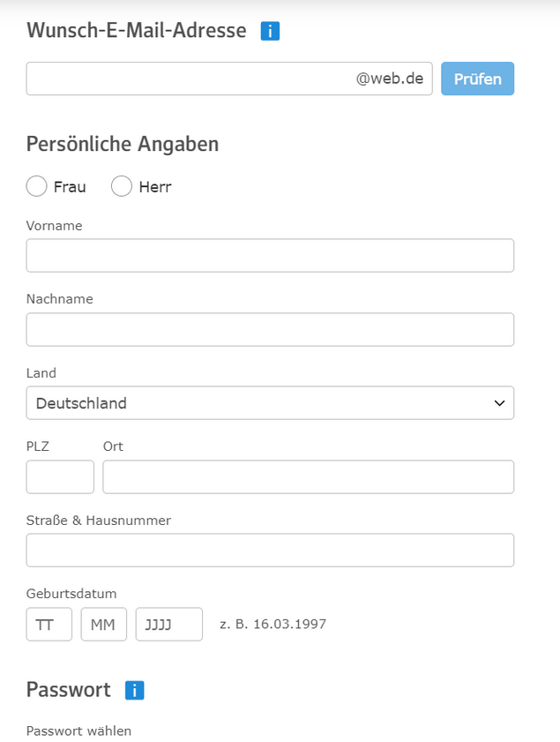Click info icon beside Wunsch-E-Mail-Adresse
560x742 pixels.
coord(270,32)
